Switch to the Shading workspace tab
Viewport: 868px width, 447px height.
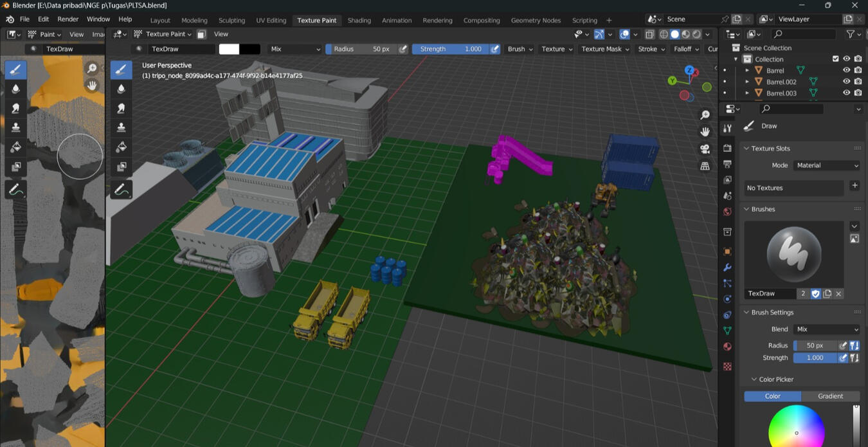coord(359,20)
